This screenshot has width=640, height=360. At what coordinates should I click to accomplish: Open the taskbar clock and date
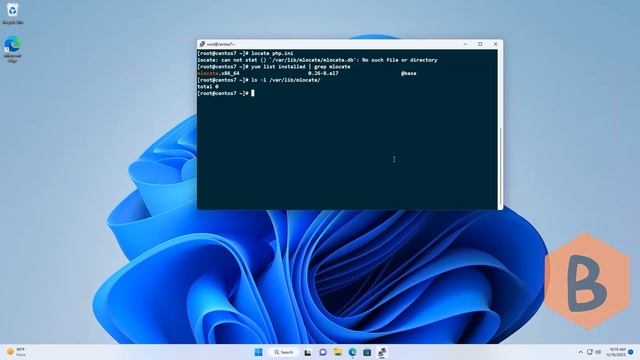[616, 352]
